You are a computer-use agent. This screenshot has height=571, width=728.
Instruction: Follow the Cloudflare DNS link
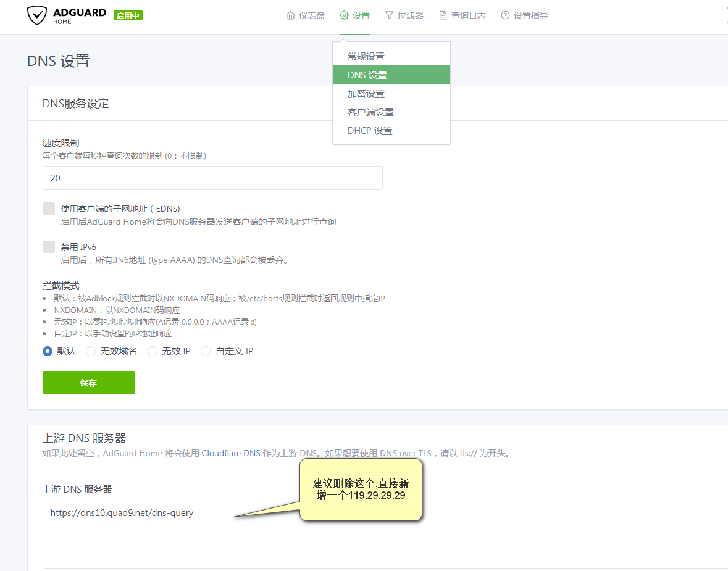pos(231,453)
